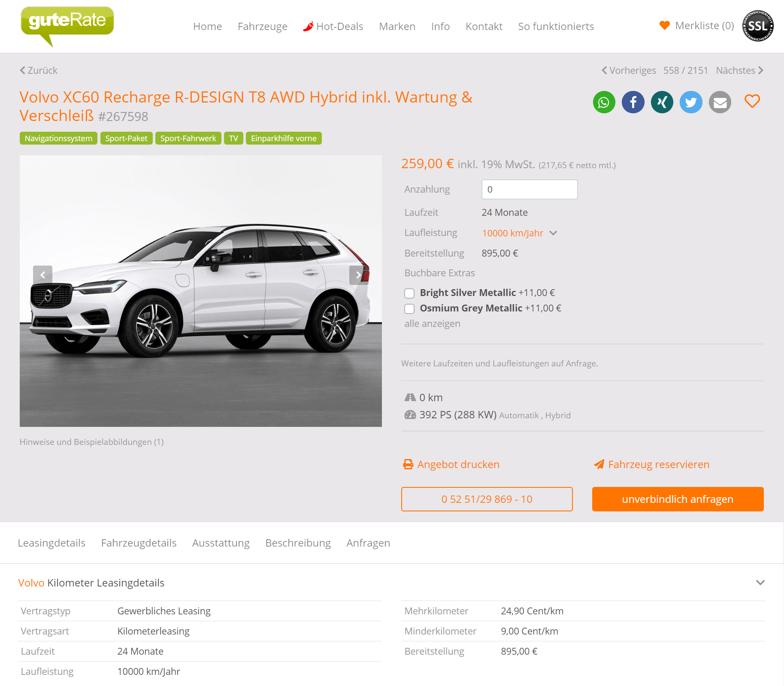Share on Twitter icon
784x686 pixels.
coord(691,102)
